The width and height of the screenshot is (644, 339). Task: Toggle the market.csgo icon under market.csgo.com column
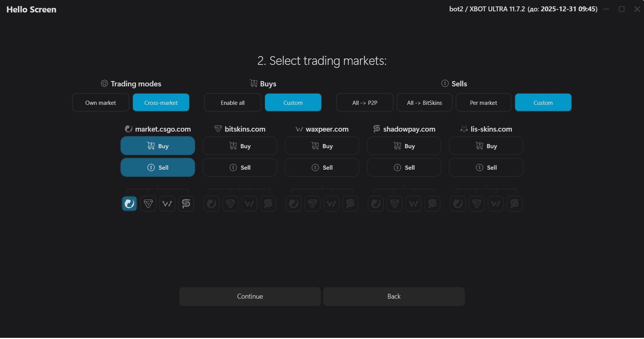pos(129,204)
